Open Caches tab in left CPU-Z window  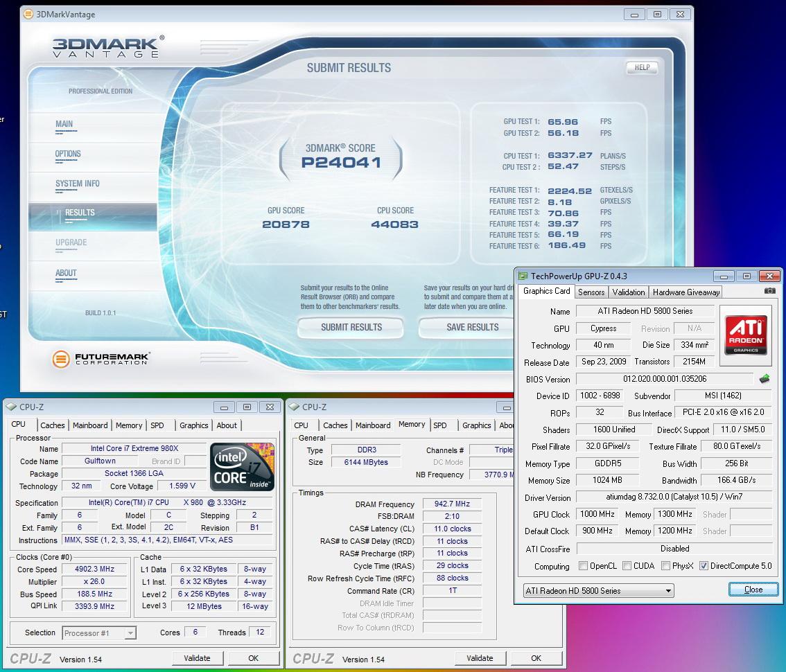tap(52, 425)
